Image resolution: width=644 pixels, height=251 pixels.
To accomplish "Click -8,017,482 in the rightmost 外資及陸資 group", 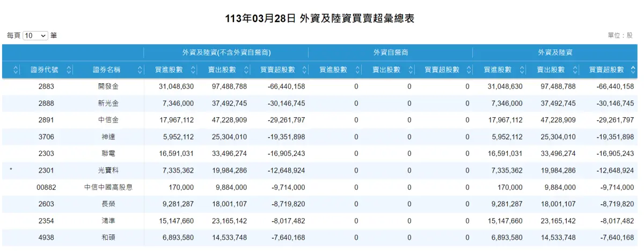I will pyautogui.click(x=617, y=221).
